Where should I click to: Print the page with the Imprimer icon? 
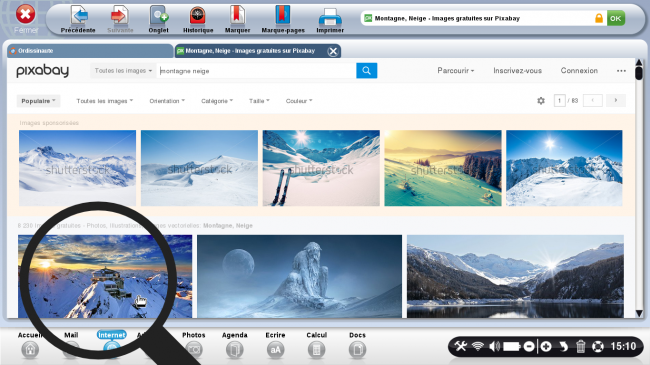pos(330,17)
